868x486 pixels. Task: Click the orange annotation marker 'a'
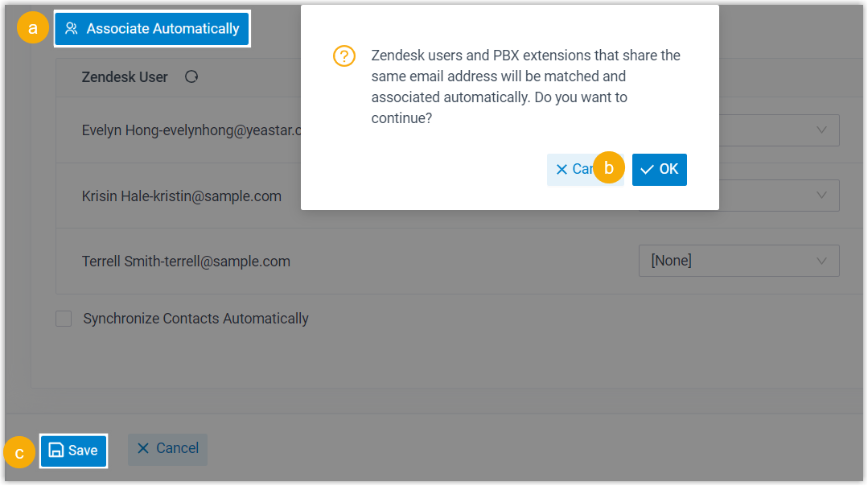point(32,29)
